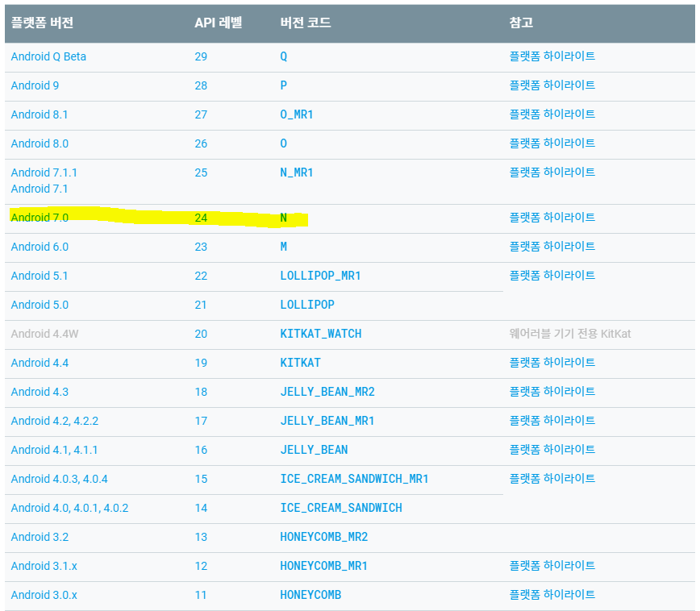Open 플랫폼 하이라이트 for Android 3.0.x

pyautogui.click(x=552, y=595)
